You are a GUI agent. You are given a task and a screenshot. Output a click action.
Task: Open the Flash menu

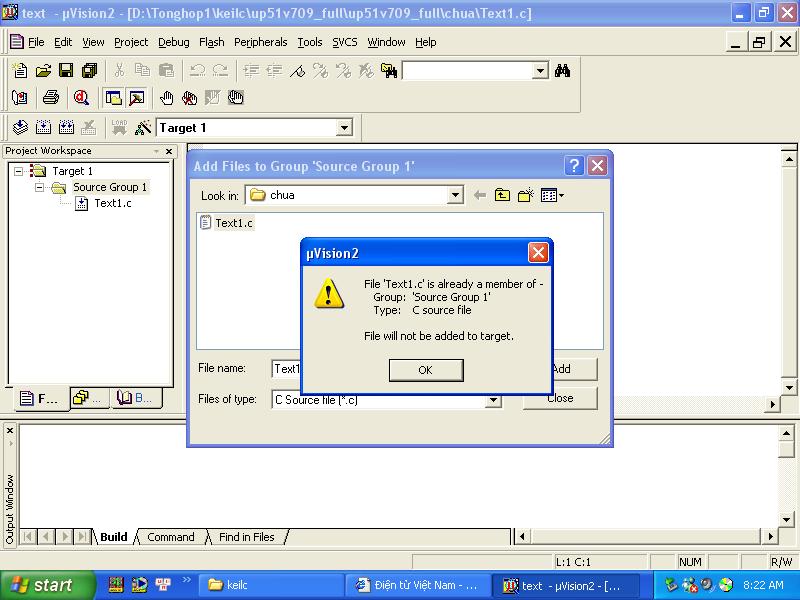pyautogui.click(x=212, y=42)
